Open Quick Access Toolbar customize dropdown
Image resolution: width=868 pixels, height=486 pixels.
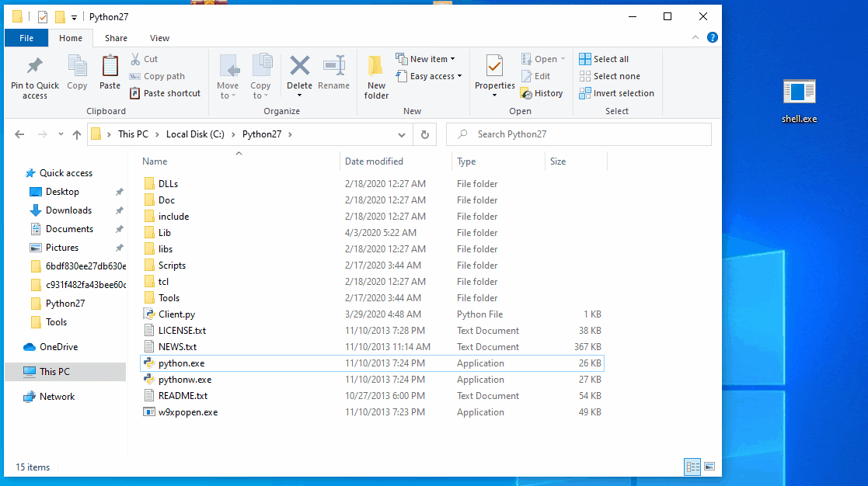click(74, 18)
